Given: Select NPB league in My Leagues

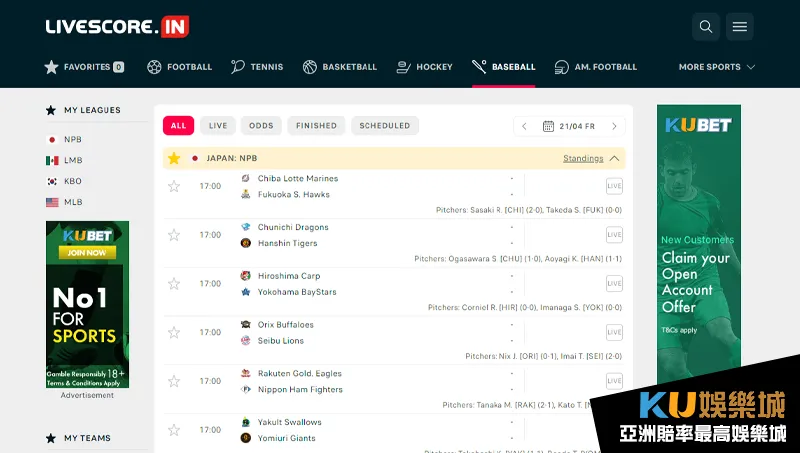Looking at the screenshot, I should [73, 139].
